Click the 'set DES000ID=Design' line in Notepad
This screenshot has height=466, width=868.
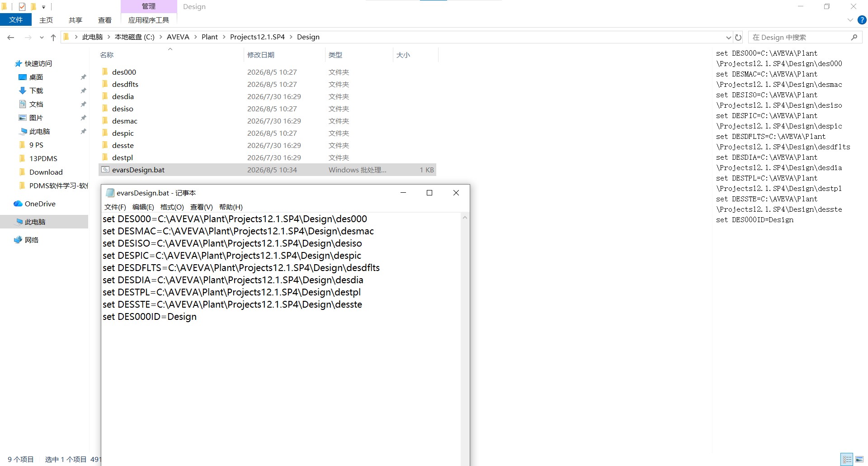150,317
